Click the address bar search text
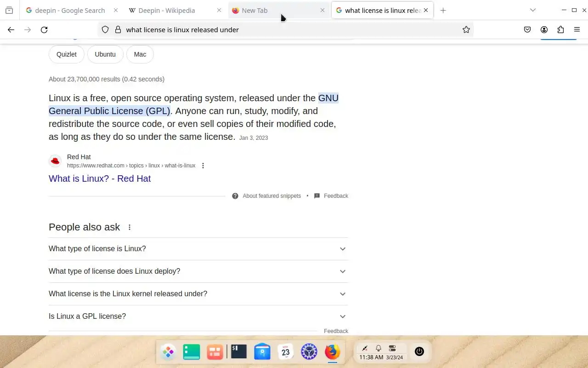Image resolution: width=588 pixels, height=368 pixels. pyautogui.click(x=182, y=29)
